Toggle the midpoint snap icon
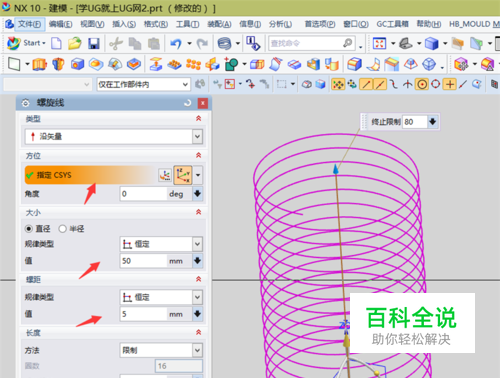 click(x=380, y=84)
